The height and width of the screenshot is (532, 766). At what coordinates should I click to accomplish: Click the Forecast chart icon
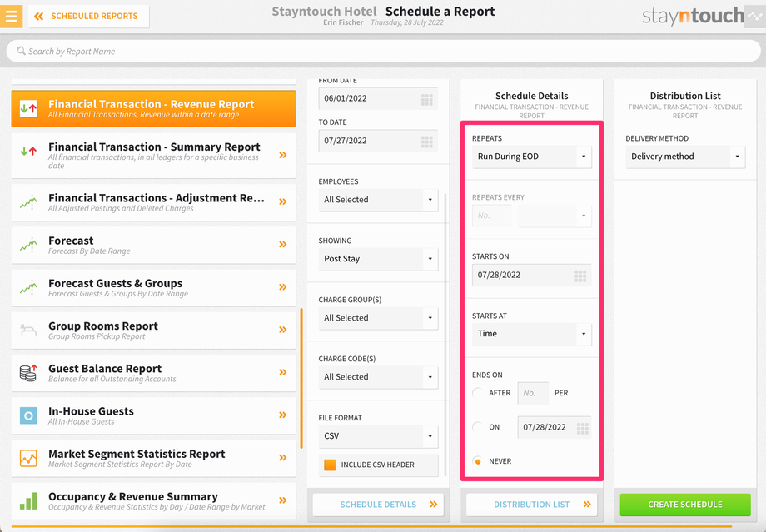click(x=28, y=245)
